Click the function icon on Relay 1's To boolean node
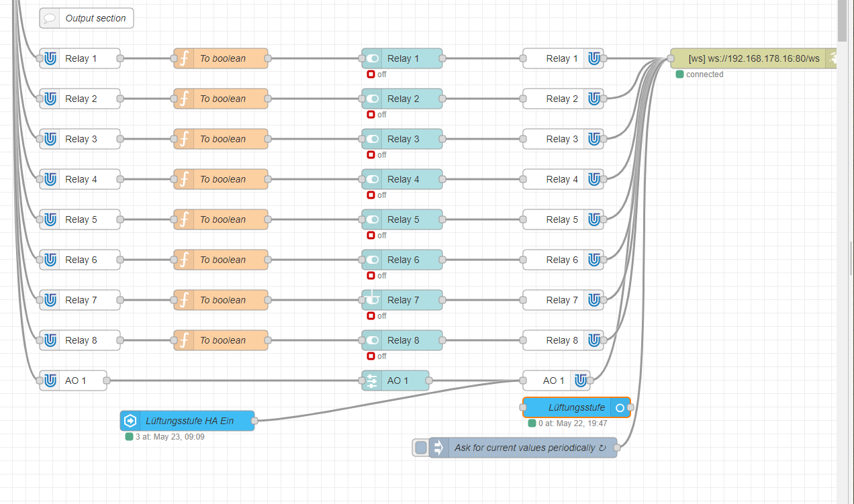The height and width of the screenshot is (504, 854). tap(184, 58)
